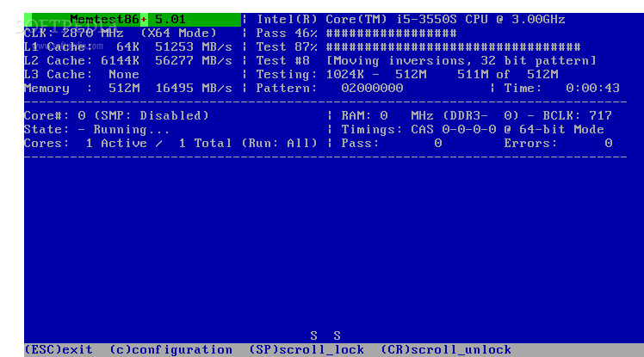Click Core#: 0 (SMP: Disabled) line

point(116,116)
